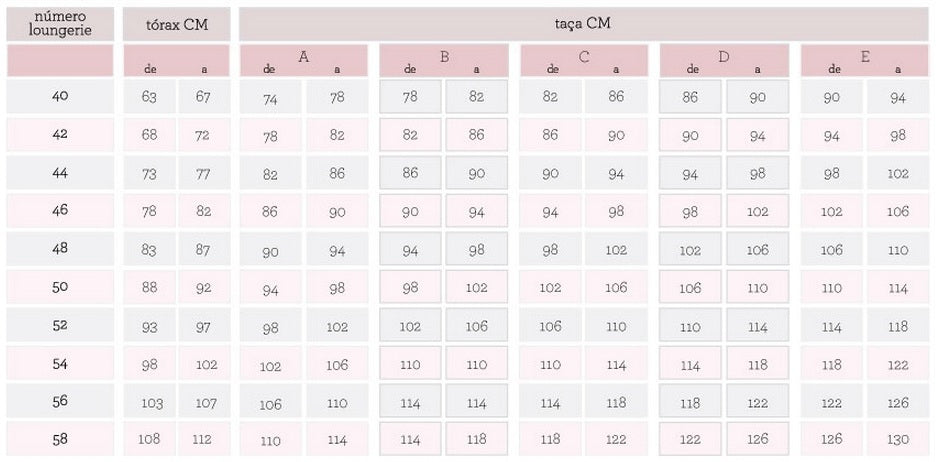Click the cup D column header

point(724,61)
